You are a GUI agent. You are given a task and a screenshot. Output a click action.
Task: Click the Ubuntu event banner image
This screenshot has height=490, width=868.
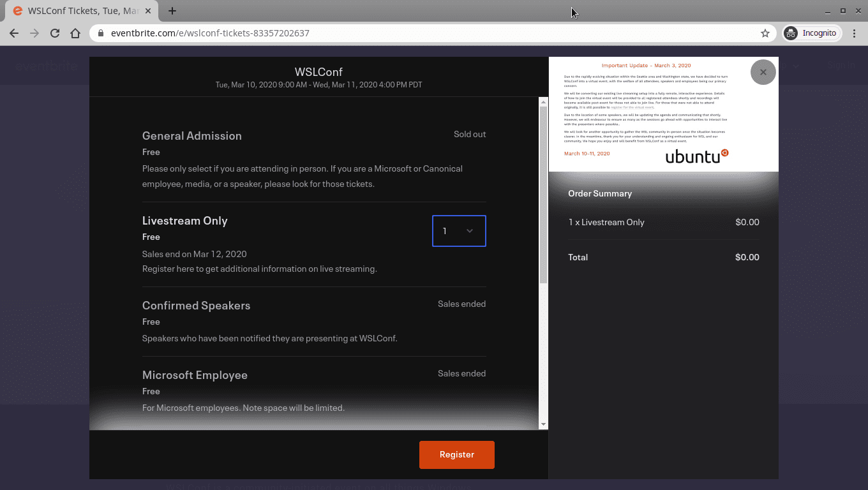pyautogui.click(x=664, y=114)
